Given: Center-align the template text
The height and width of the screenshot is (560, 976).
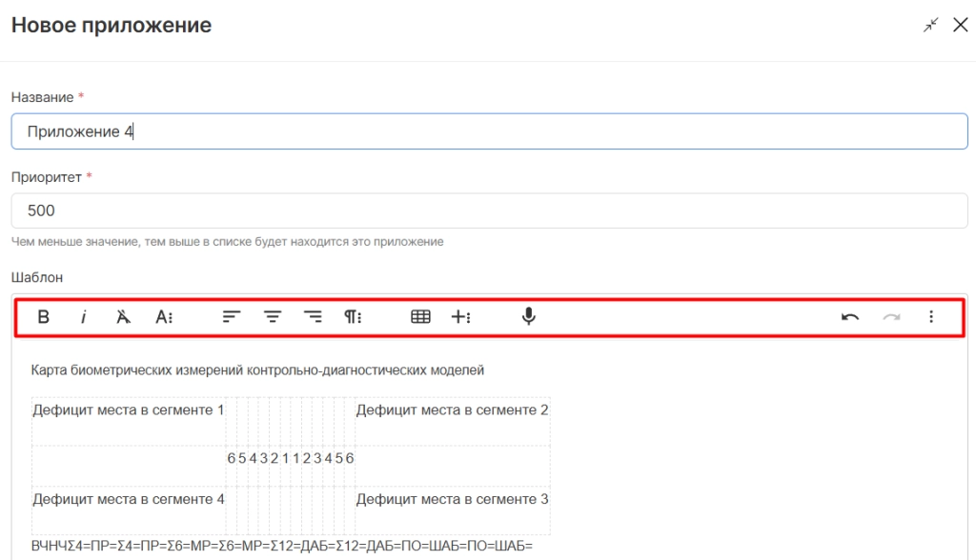Looking at the screenshot, I should (273, 317).
